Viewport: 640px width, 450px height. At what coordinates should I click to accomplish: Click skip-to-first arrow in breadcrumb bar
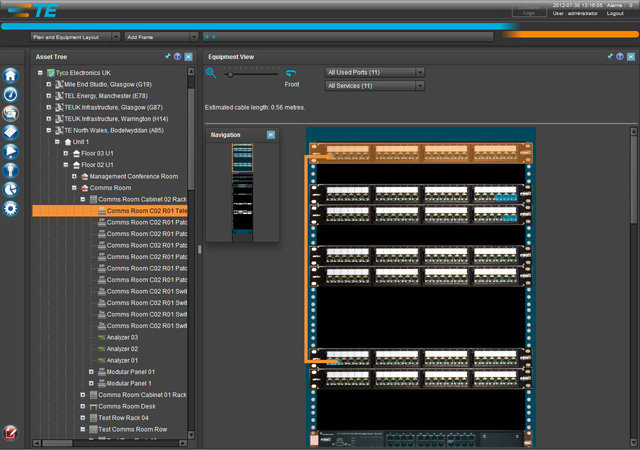(207, 37)
